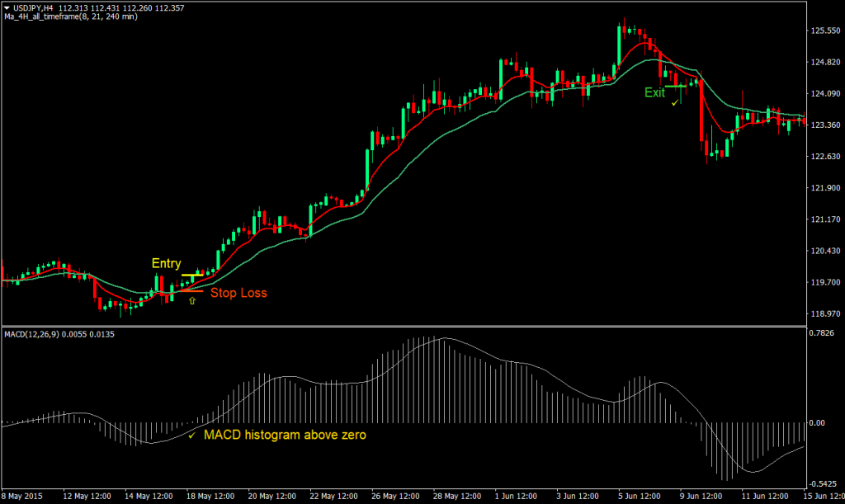Click the yellow entry price line segment
This screenshot has height=504, width=845.
point(193,273)
